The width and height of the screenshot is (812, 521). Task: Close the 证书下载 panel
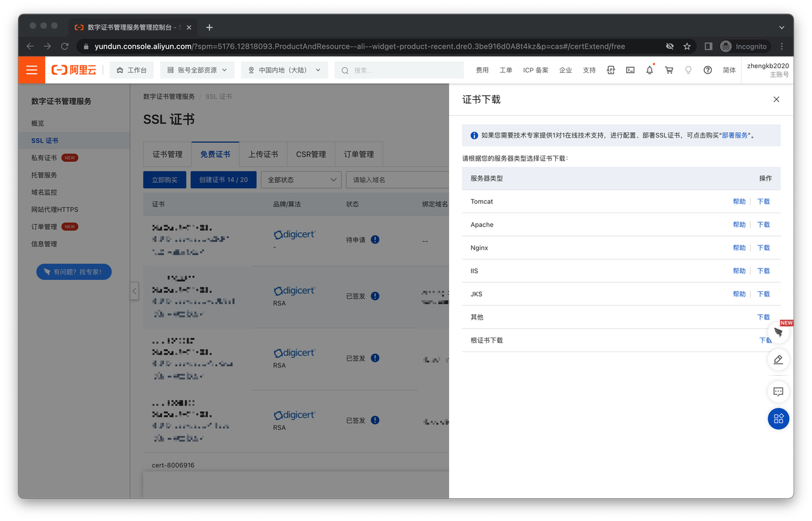point(776,100)
